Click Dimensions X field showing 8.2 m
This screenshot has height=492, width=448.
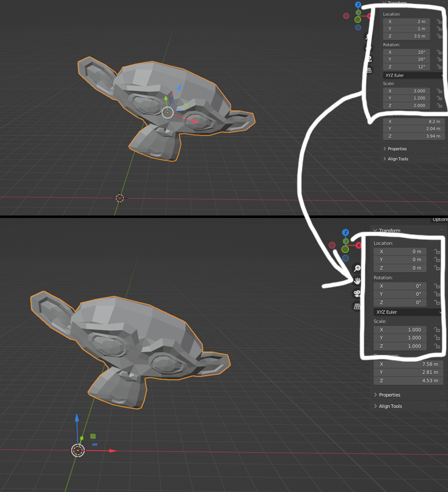click(414, 121)
